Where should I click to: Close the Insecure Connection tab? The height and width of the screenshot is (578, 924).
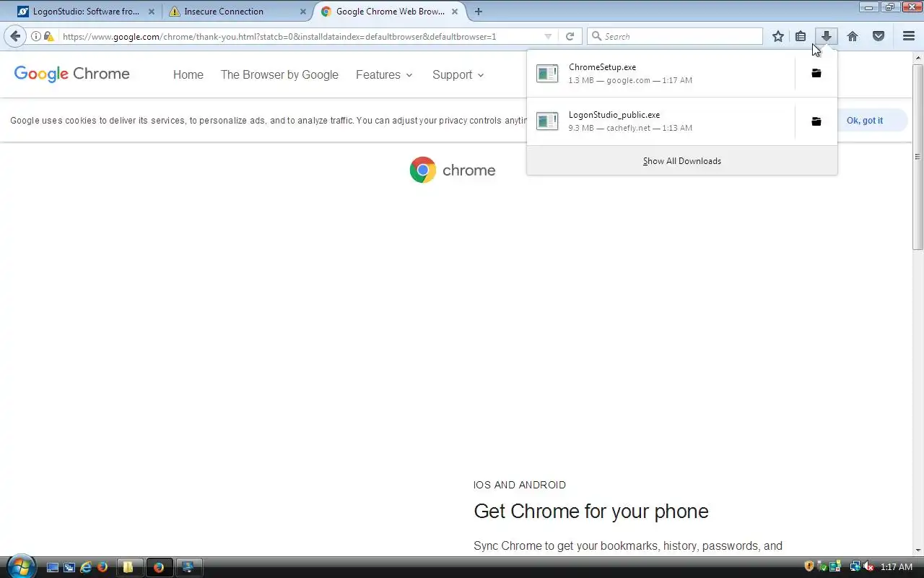(x=303, y=12)
